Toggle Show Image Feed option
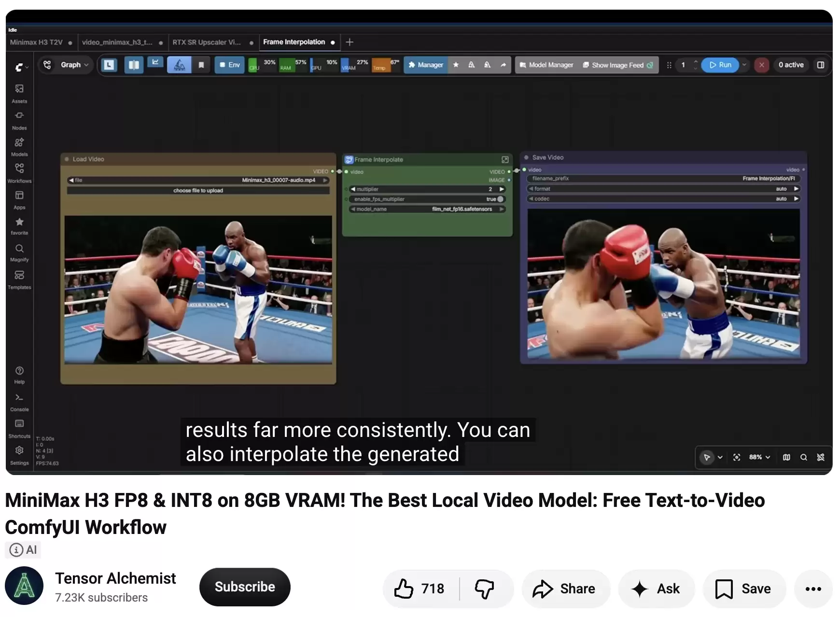Image resolution: width=840 pixels, height=617 pixels. click(617, 65)
